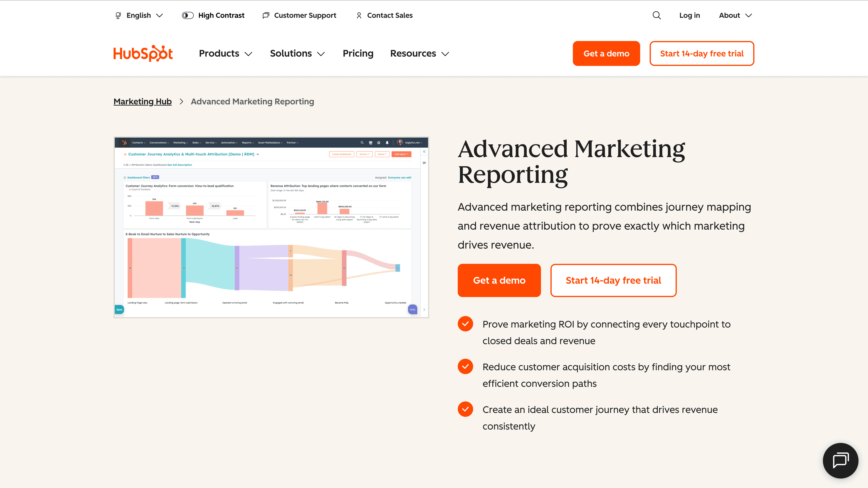Open the Reports menu in the demo navbar
868x488 pixels.
247,143
